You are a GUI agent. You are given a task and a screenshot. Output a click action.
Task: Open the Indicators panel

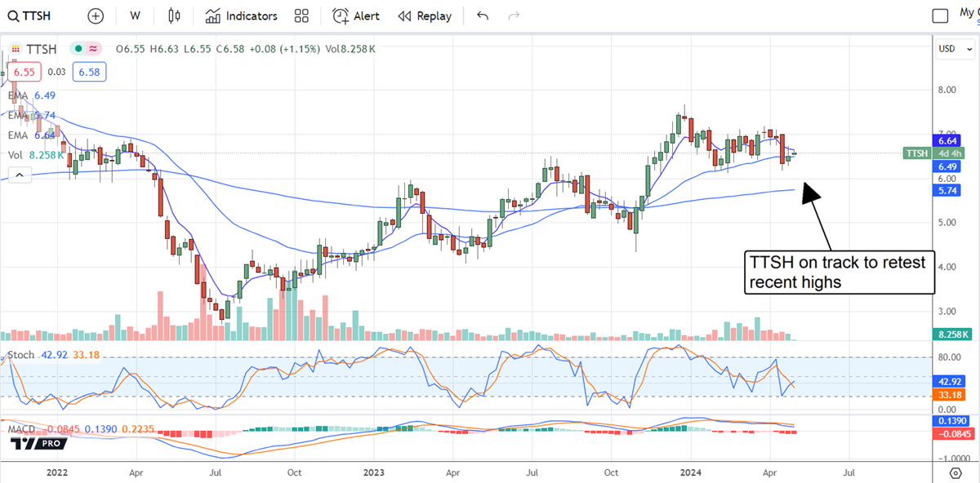[241, 16]
